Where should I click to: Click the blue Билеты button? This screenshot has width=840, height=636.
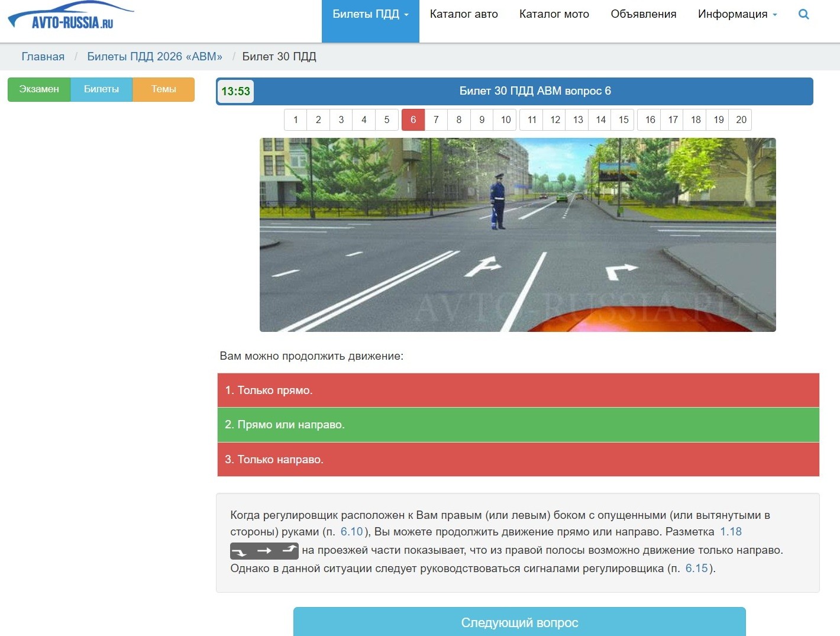pyautogui.click(x=101, y=89)
